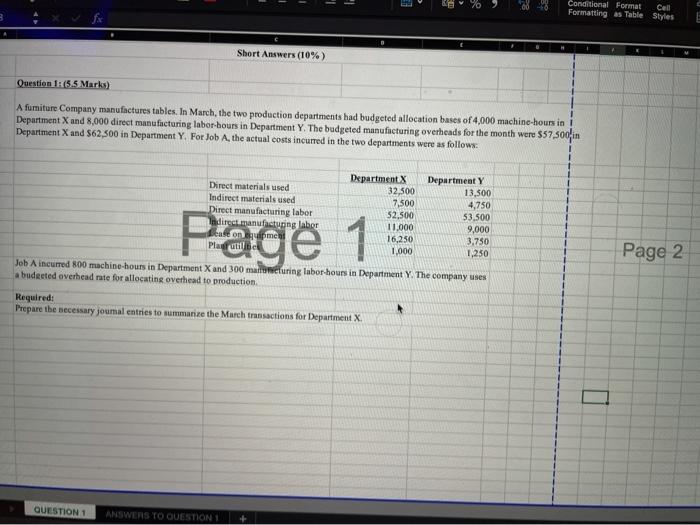
Task: Click the sheet tab scroll arrow
Action: coord(11,508)
